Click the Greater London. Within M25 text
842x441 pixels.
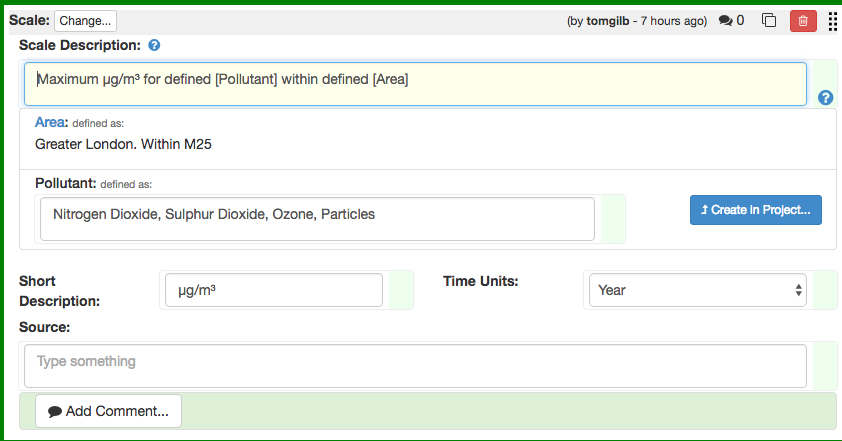coord(123,144)
